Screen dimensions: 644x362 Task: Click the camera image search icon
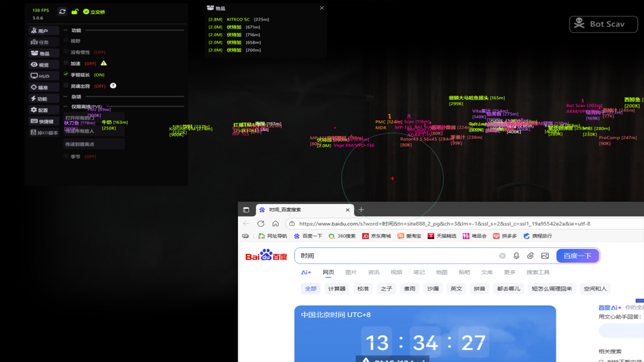point(545,256)
